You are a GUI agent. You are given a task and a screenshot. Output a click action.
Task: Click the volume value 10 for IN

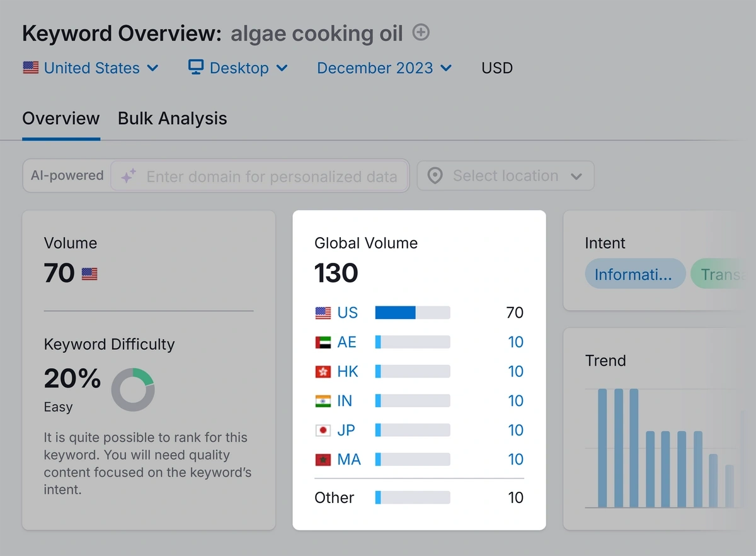pos(516,401)
